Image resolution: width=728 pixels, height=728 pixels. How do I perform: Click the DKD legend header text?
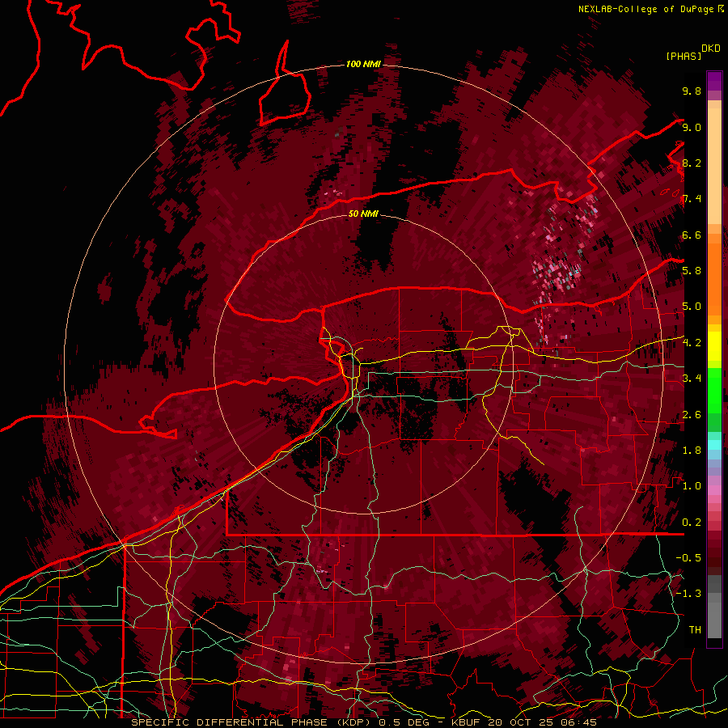pos(711,49)
